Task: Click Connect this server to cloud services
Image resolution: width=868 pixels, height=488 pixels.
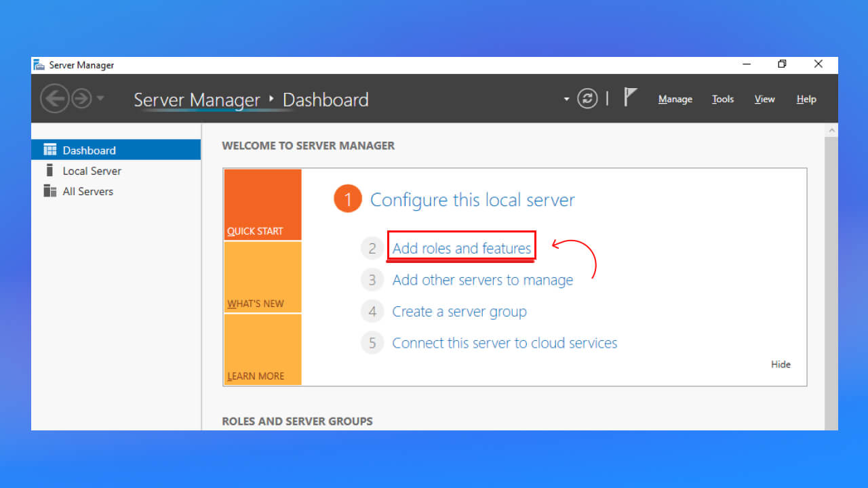Action: coord(505,343)
